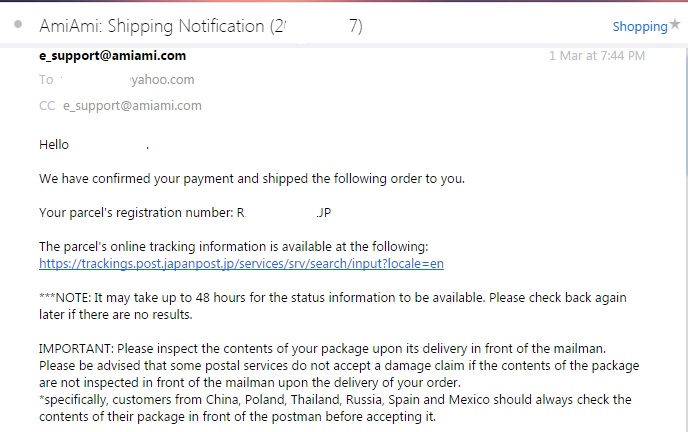This screenshot has width=688, height=432.
Task: Toggle the unread dot beside the subject
Action: 18,25
